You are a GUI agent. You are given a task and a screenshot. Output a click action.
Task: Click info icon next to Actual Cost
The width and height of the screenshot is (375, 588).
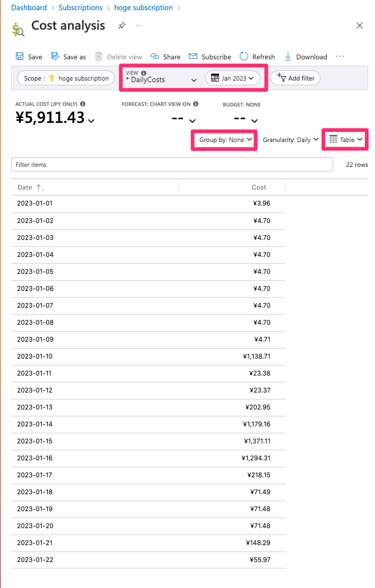click(83, 104)
